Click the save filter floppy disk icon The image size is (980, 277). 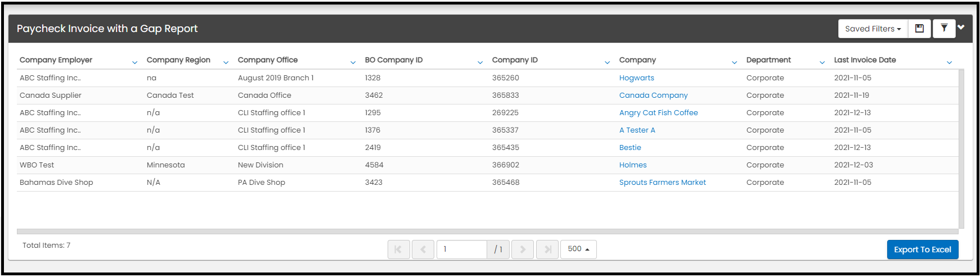point(920,29)
